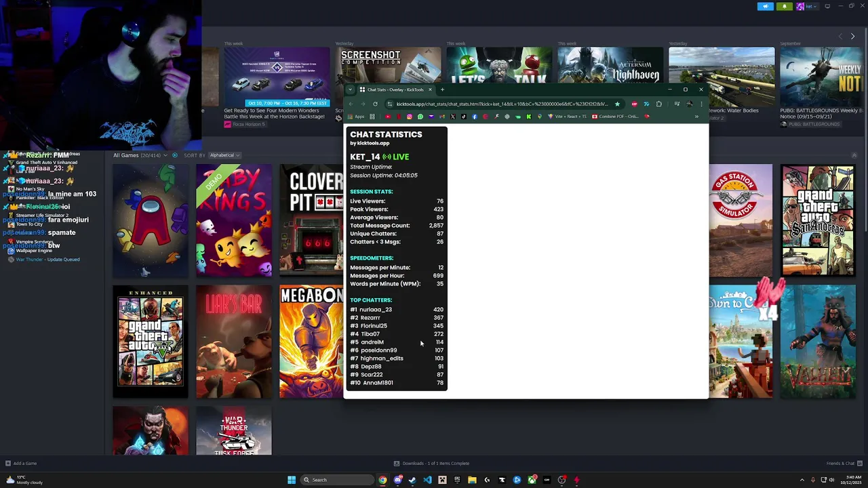The width and height of the screenshot is (868, 488).
Task: Open the Liar's Bar game cover
Action: 234,342
